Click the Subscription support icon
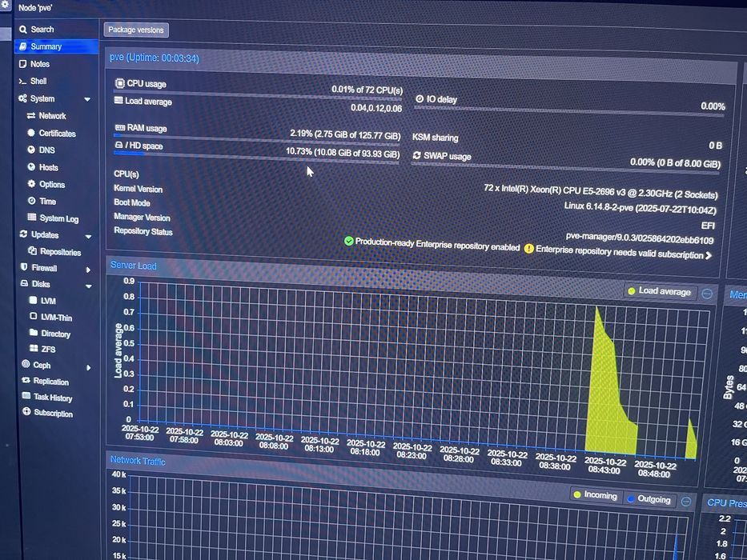The width and height of the screenshot is (747, 560). tap(26, 411)
